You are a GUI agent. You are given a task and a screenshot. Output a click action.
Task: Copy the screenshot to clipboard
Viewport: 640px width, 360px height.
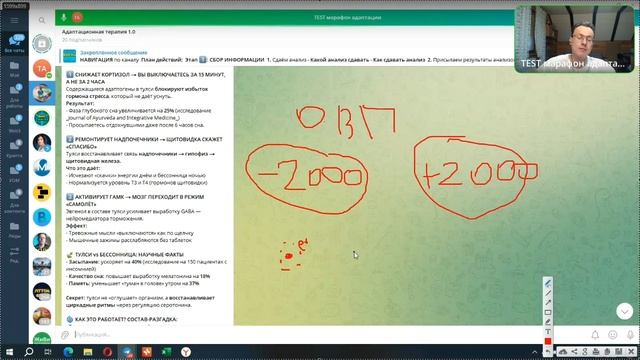pos(607,351)
